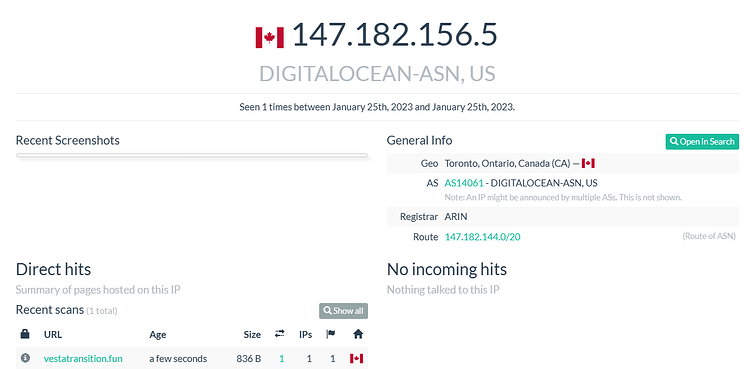Click the Recent Screenshots progress bar
This screenshot has height=369, width=750.
192,156
